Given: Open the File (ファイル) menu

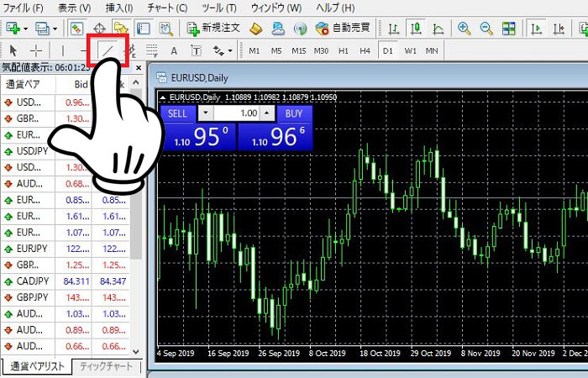Looking at the screenshot, I should click(23, 8).
